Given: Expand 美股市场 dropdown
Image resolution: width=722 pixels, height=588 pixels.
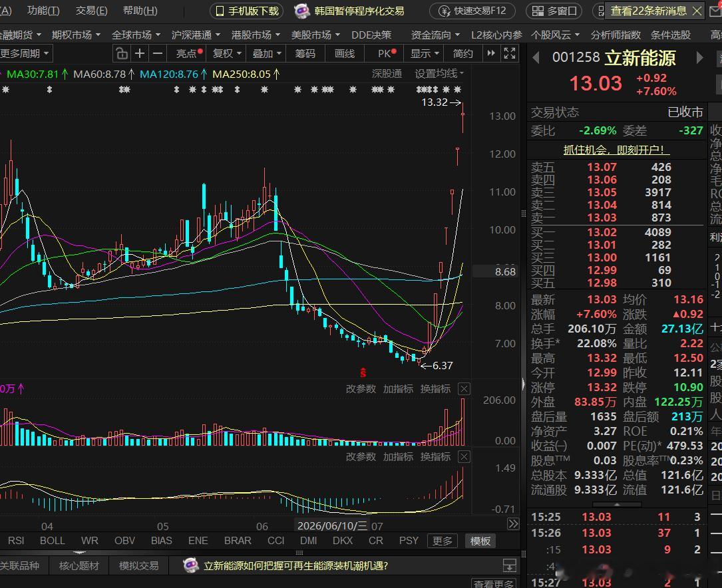Looking at the screenshot, I should click(315, 35).
